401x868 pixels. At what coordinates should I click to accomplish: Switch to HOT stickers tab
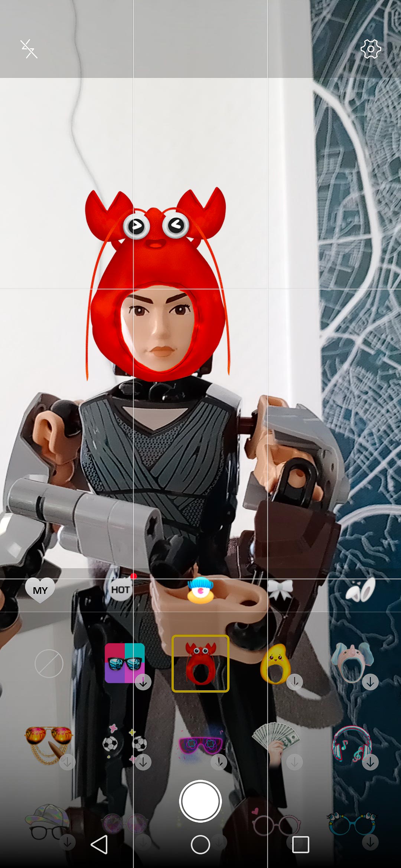point(120,589)
